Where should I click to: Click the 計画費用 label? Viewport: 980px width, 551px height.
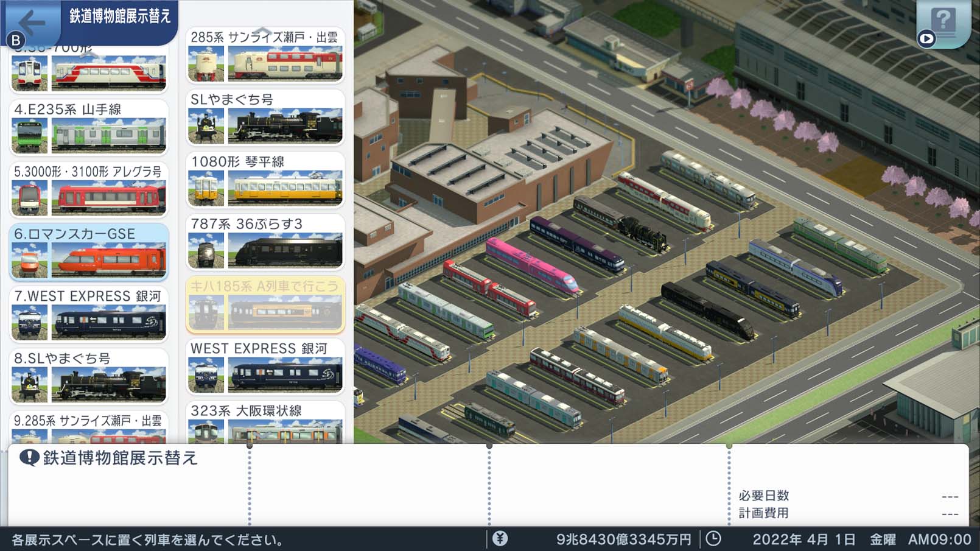(x=764, y=513)
